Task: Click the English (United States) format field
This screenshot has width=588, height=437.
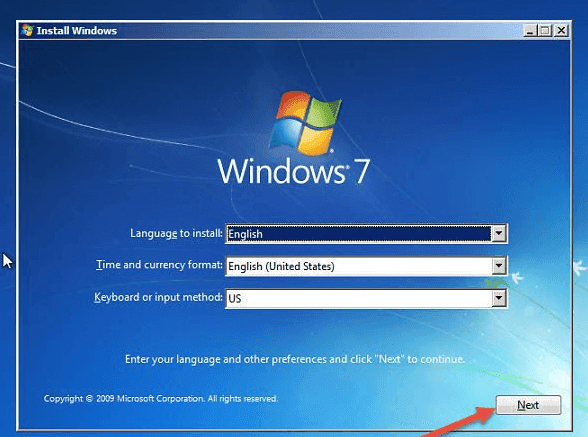Action: coord(358,266)
